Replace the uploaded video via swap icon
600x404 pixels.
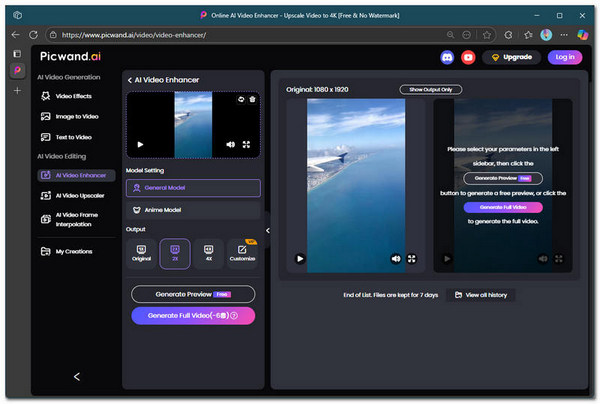(x=241, y=98)
